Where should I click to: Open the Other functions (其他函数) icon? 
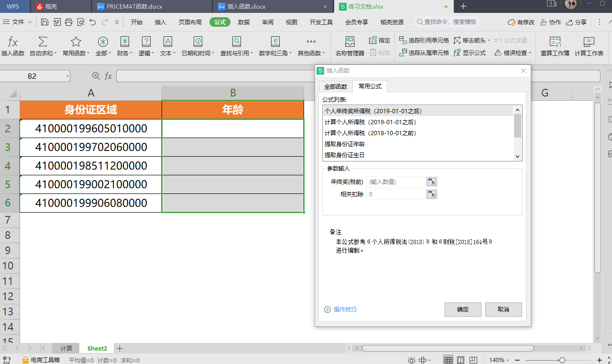[311, 42]
